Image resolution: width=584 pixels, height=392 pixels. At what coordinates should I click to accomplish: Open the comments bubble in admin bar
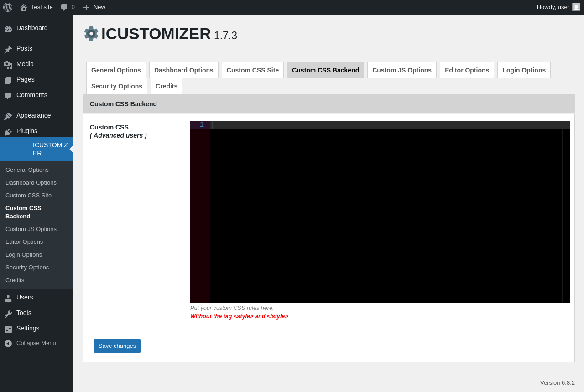point(64,7)
